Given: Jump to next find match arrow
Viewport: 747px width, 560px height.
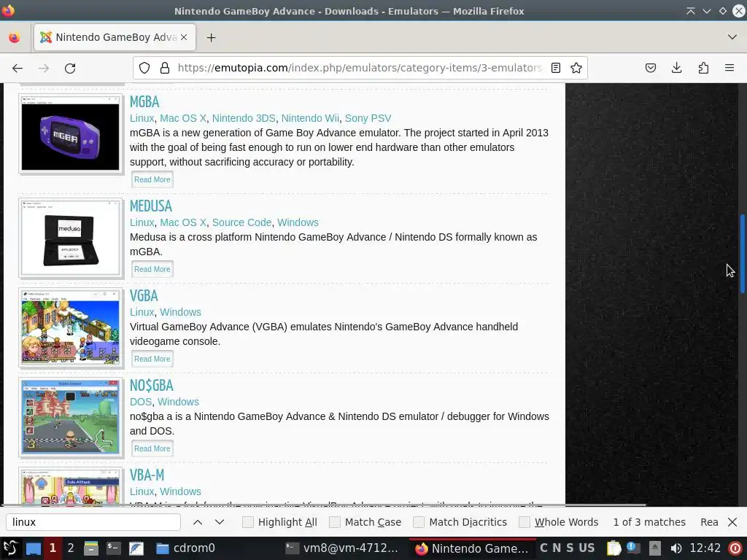Looking at the screenshot, I should tap(220, 522).
